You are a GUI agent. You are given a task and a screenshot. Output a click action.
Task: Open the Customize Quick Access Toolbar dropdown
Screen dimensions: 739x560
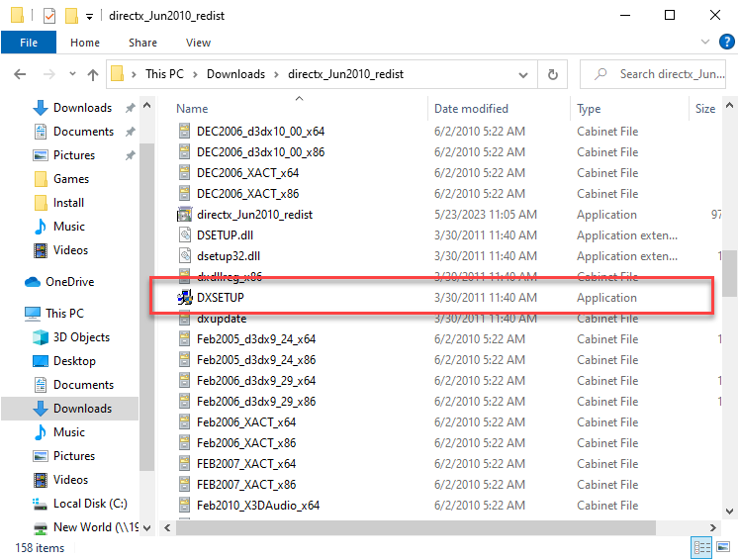pyautogui.click(x=89, y=16)
